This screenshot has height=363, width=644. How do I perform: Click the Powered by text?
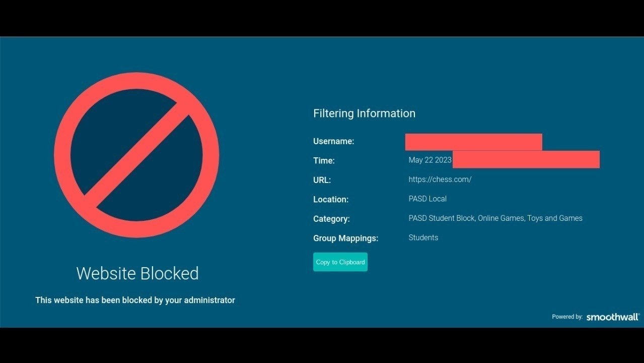[567, 317]
